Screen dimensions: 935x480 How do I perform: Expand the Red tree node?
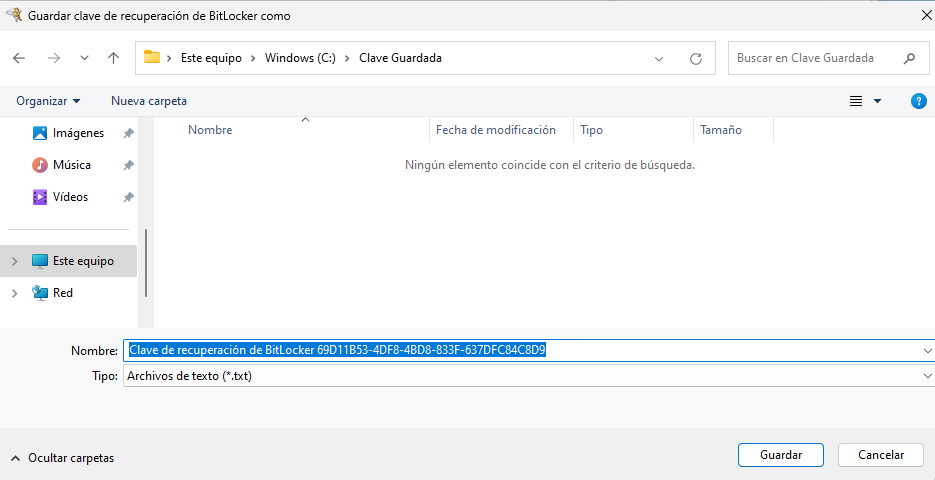point(14,293)
